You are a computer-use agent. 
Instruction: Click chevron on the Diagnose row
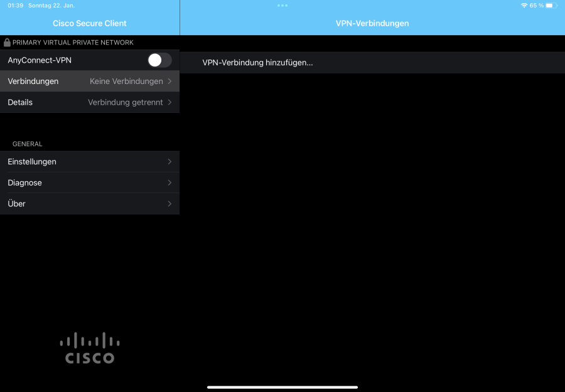[169, 183]
